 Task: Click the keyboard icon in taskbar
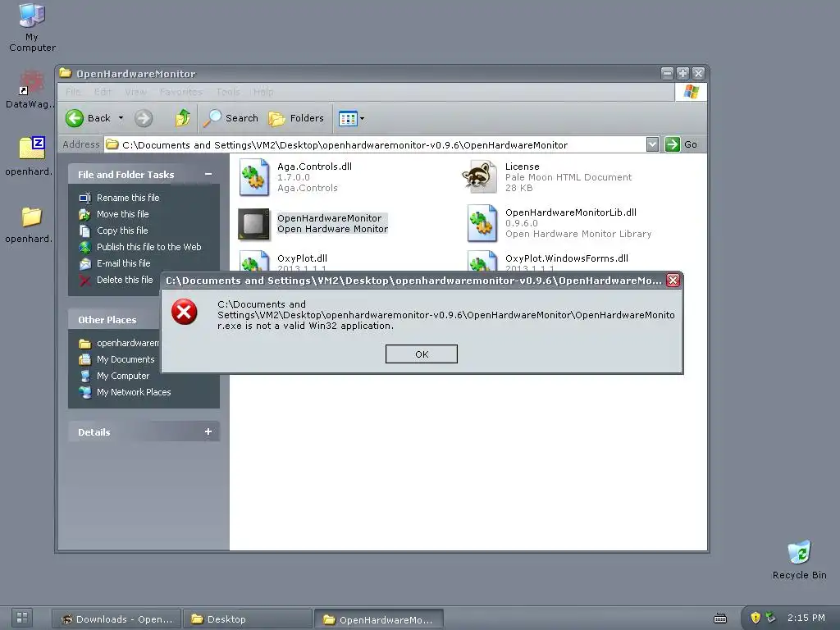720,619
